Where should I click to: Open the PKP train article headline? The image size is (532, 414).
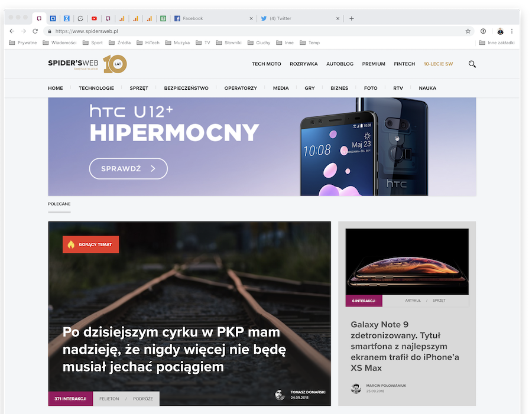point(174,350)
